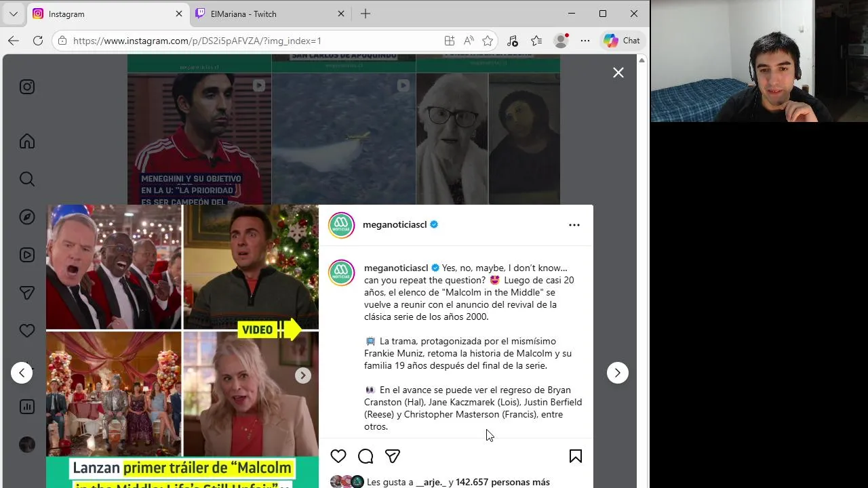Viewport: 868px width, 488px height.
Task: Close the Instagram tab
Action: pos(179,14)
